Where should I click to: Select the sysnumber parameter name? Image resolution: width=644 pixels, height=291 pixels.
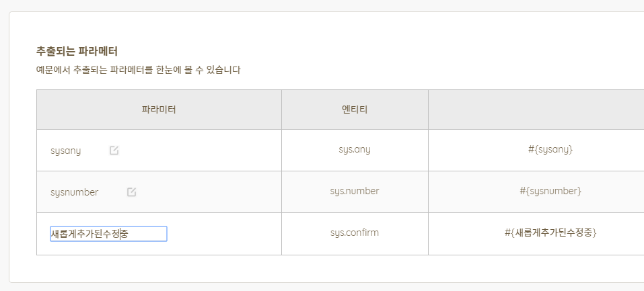tap(74, 192)
